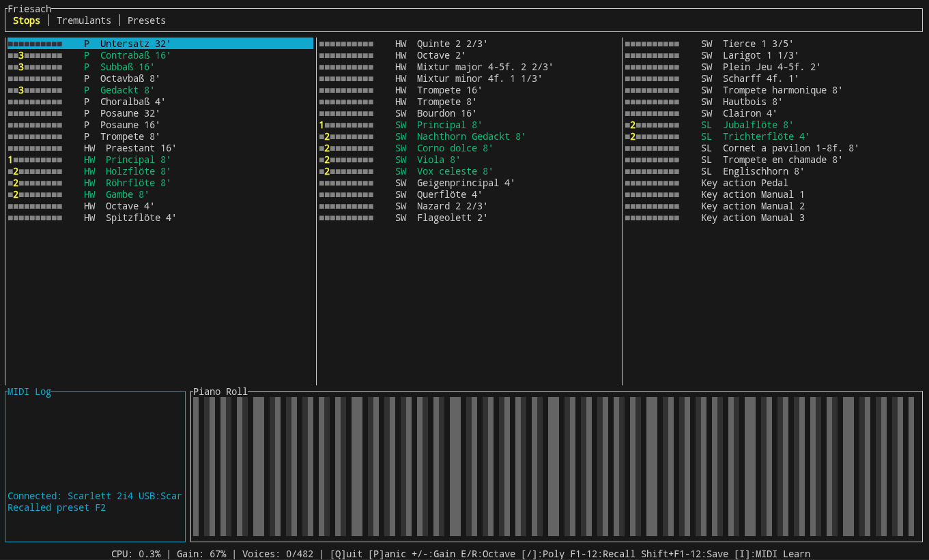Enable Mixtur major 4-5f. 2 2/3'
Viewport: 929px width, 560px height.
coord(469,67)
